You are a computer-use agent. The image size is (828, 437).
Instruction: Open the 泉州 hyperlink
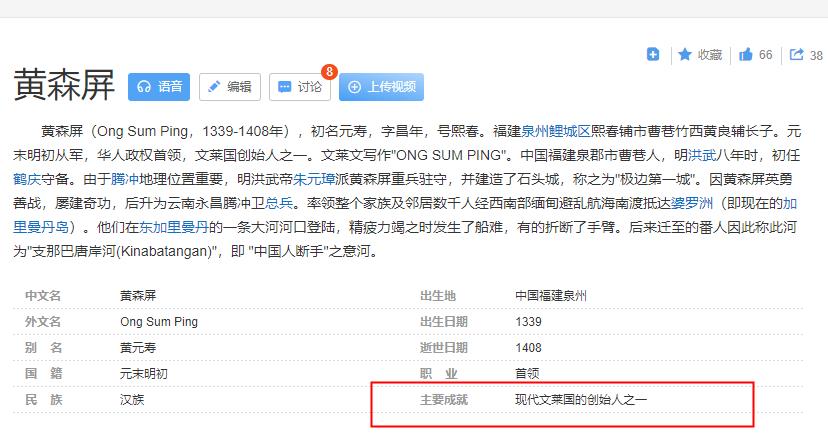(536, 131)
